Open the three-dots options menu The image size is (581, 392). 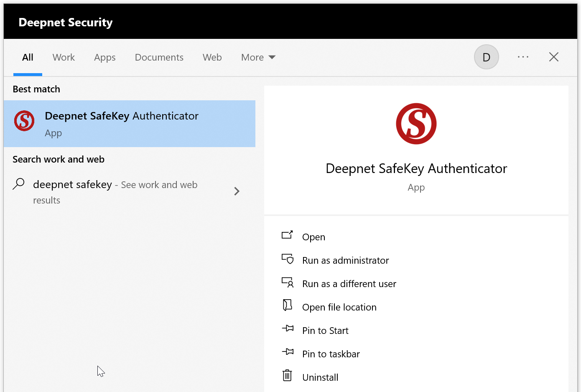(x=523, y=57)
